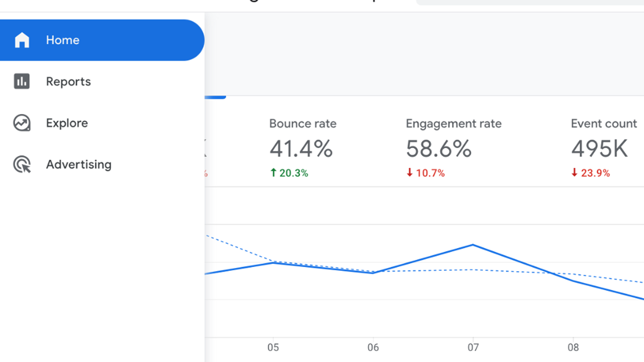Click the 495K event count value
The image size is (644, 362).
click(x=599, y=148)
